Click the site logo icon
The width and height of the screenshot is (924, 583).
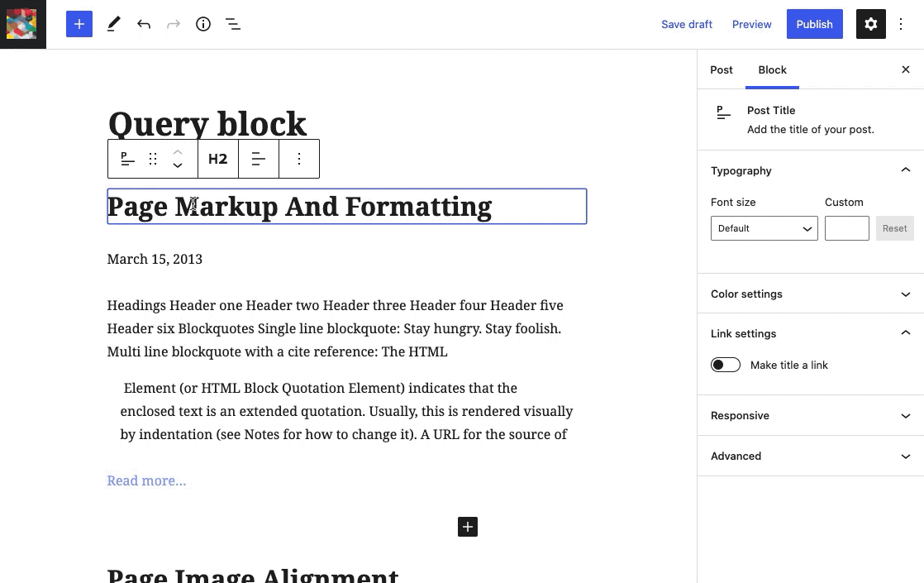tap(22, 24)
